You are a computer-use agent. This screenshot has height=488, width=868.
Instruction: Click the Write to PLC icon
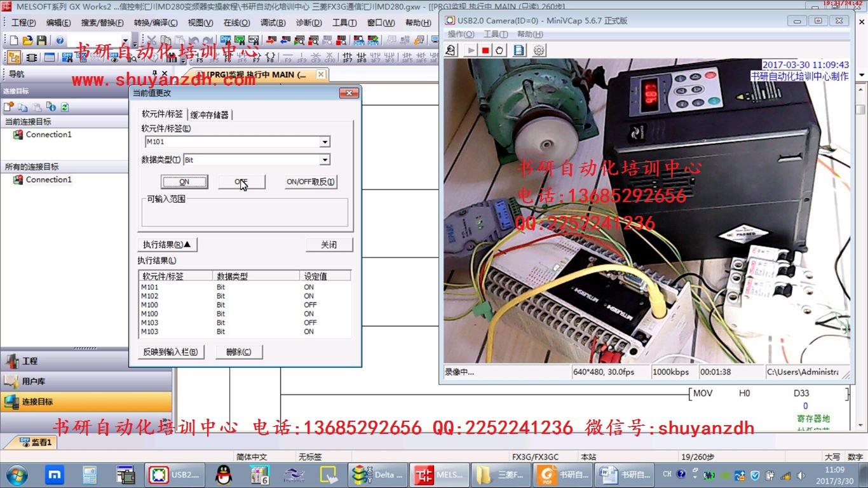point(271,40)
